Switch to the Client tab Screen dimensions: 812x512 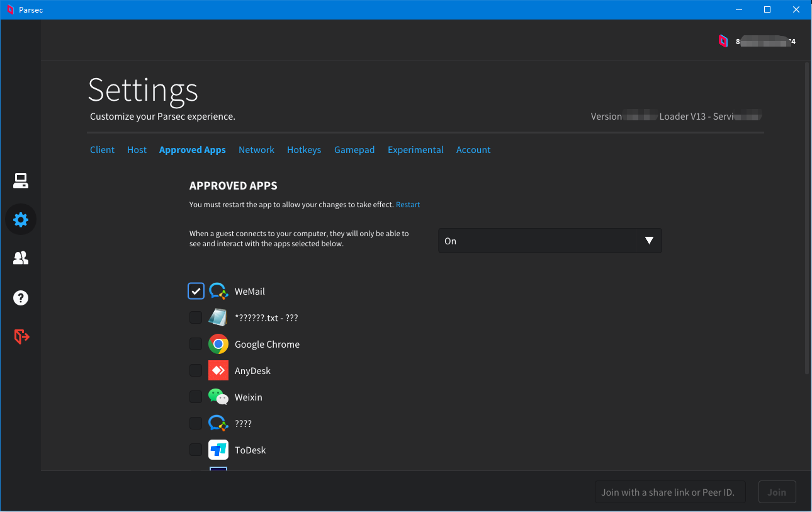102,150
